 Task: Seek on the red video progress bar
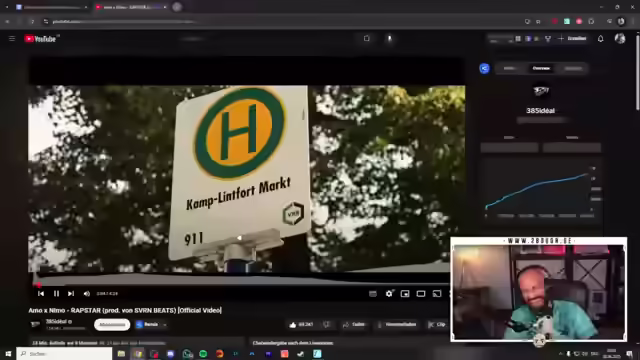(x=241, y=285)
